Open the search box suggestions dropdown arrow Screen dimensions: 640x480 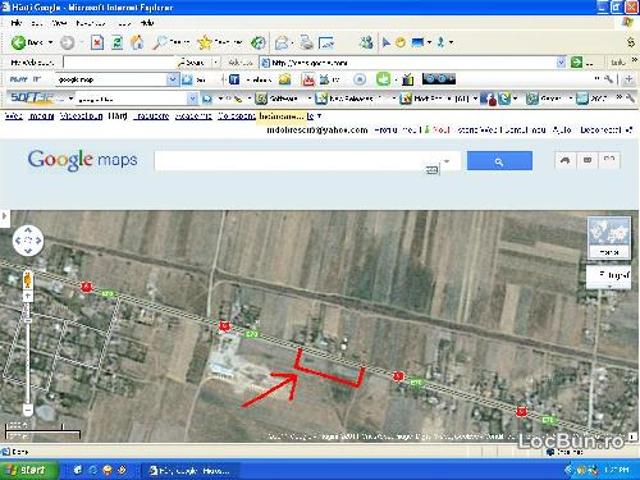click(447, 161)
